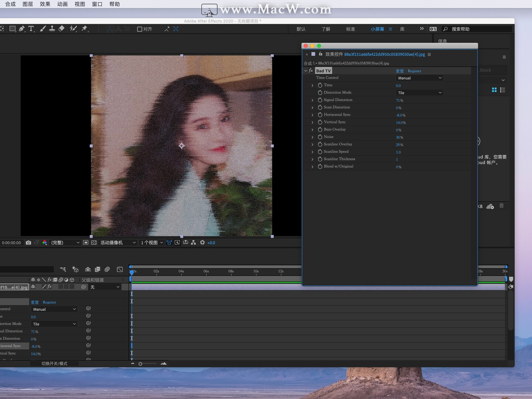Select the Pen tool in the toolbar
Viewport: 532px width, 399px height.
pos(22,29)
